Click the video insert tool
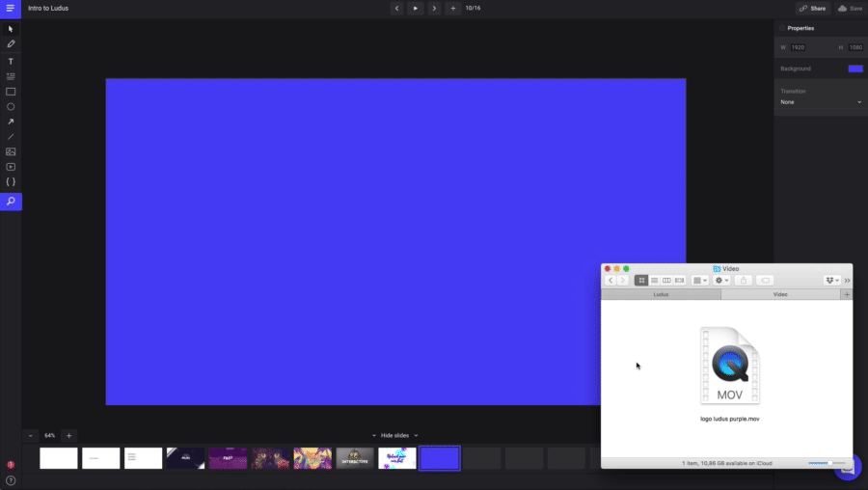 coord(11,167)
